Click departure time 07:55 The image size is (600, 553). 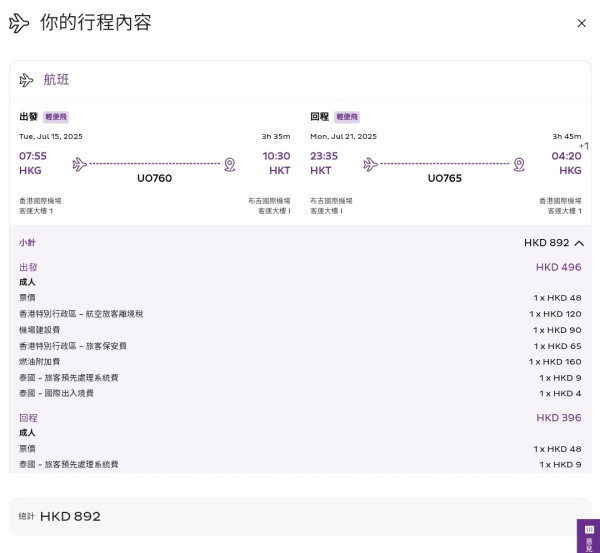pyautogui.click(x=33, y=156)
